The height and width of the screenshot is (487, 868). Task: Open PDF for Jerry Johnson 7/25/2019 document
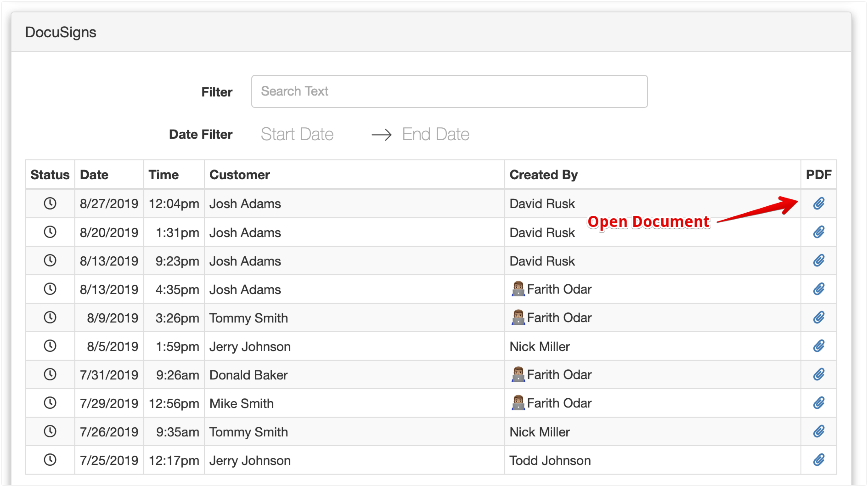pyautogui.click(x=818, y=460)
